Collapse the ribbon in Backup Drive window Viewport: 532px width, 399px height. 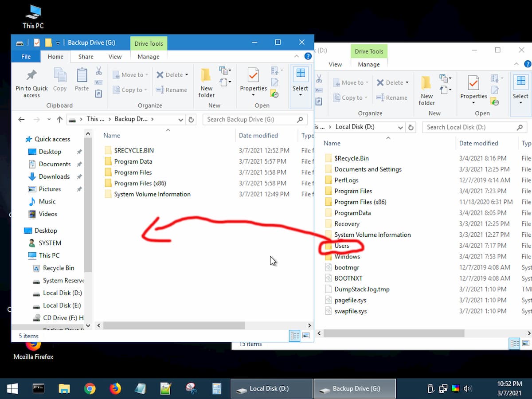tap(297, 56)
